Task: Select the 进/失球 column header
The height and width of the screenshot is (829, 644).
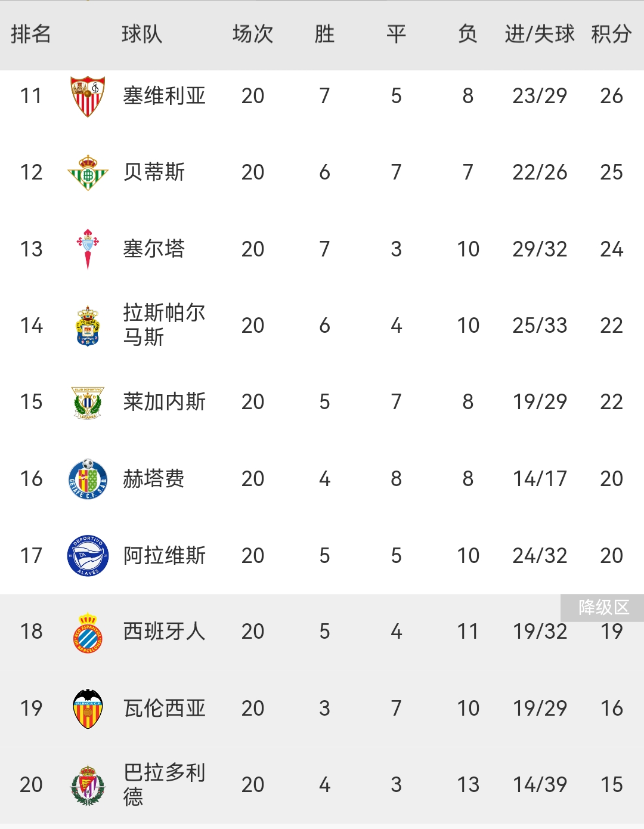Action: coord(540,34)
